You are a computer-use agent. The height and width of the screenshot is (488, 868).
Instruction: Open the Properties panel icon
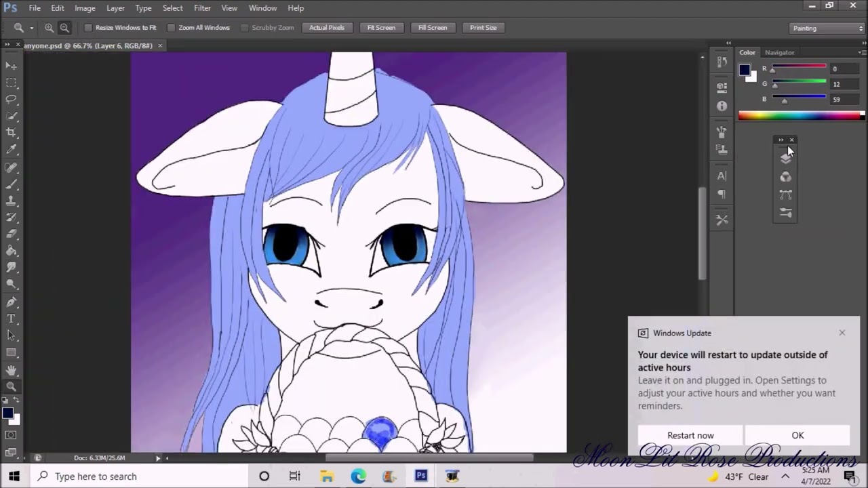(722, 86)
